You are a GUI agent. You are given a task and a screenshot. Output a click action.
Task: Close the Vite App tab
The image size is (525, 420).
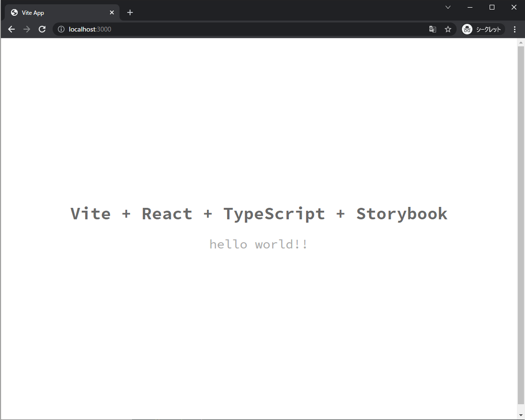click(112, 13)
